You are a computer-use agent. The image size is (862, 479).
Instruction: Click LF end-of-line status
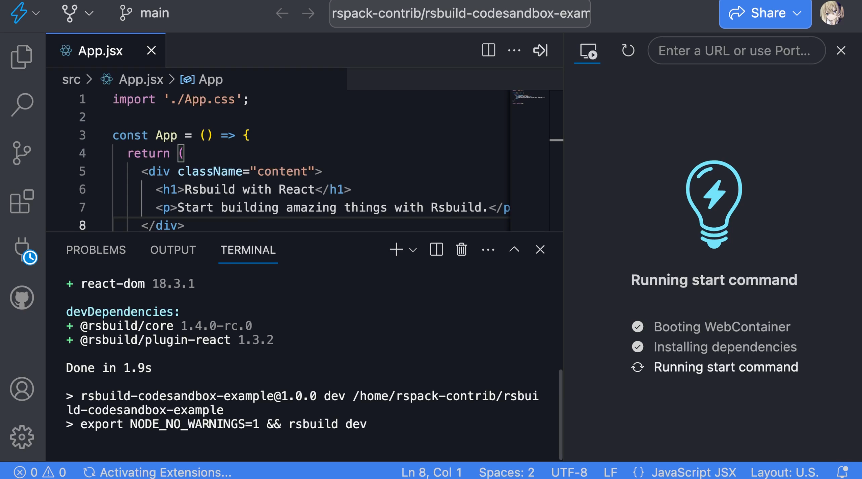[x=610, y=472]
